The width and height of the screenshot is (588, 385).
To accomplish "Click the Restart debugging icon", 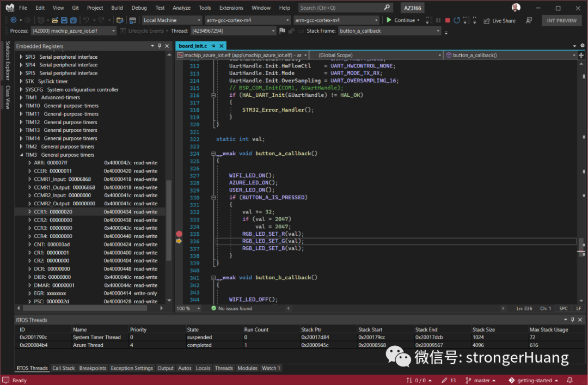I will click(x=456, y=20).
